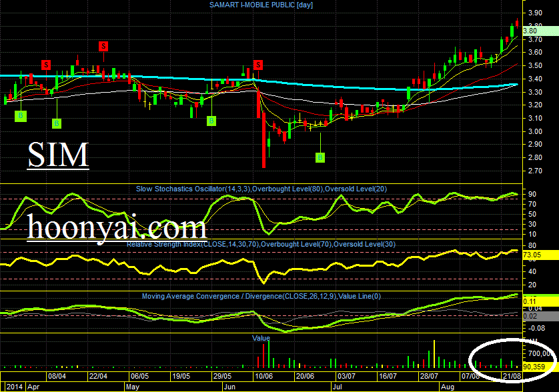This screenshot has width=559, height=392.
Task: Click the 21/08 date label
Action: coord(512,376)
